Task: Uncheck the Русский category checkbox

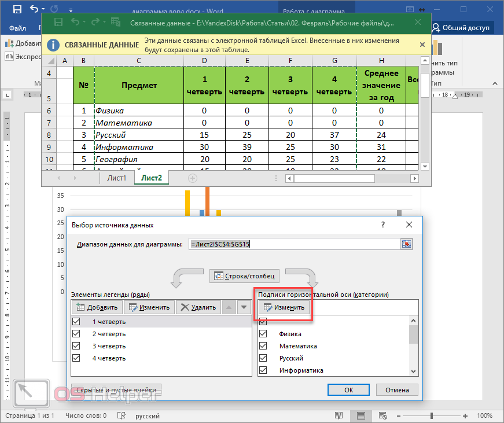Action: [x=263, y=358]
